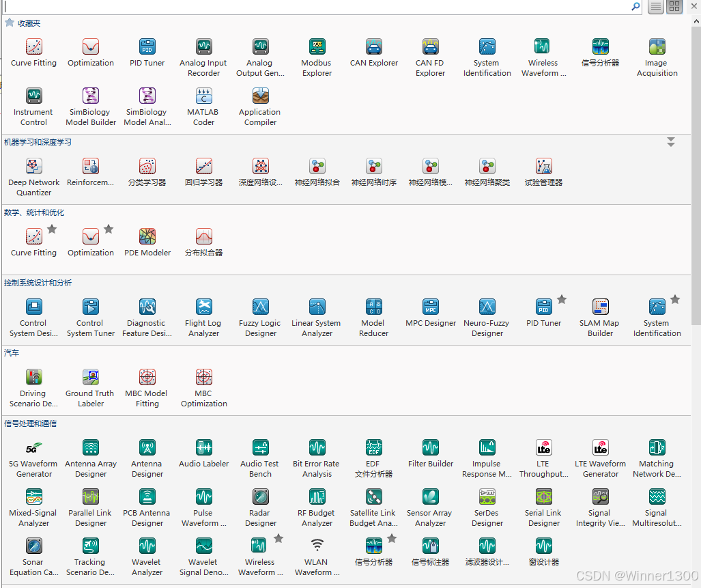Image resolution: width=701 pixels, height=588 pixels.
Task: Expand the 机器学习和深度学习 section with the double arrow
Action: [x=670, y=142]
